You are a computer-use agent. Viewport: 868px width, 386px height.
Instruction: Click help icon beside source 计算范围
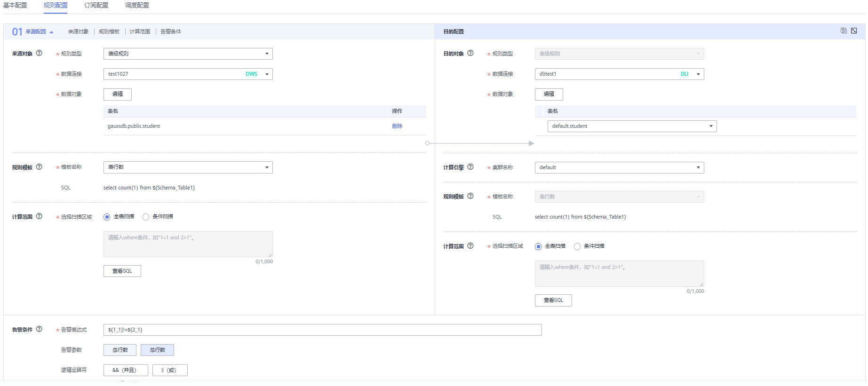point(39,216)
